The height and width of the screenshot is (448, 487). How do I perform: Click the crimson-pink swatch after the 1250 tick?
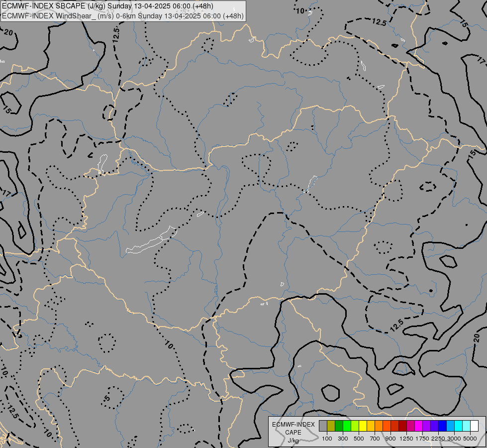(x=410, y=426)
